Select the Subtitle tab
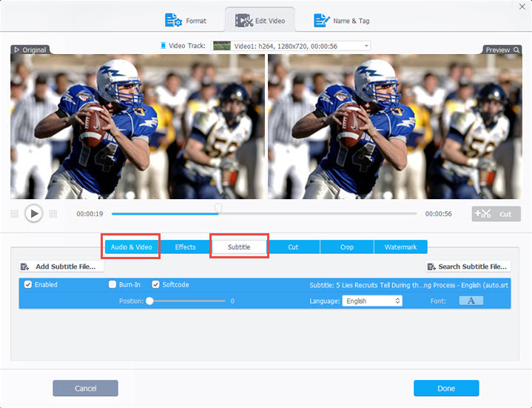Image resolution: width=532 pixels, height=408 pixels. (x=239, y=247)
